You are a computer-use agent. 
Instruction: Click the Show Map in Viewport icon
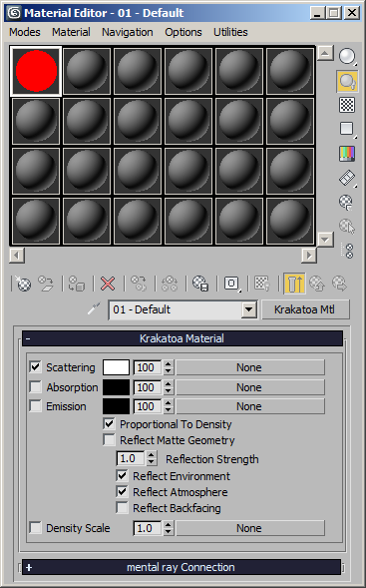(x=262, y=284)
